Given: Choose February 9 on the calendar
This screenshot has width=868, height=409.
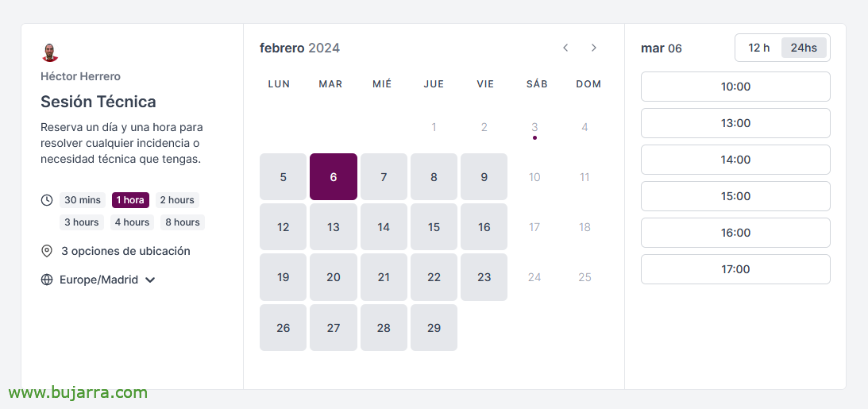Looking at the screenshot, I should 484,177.
